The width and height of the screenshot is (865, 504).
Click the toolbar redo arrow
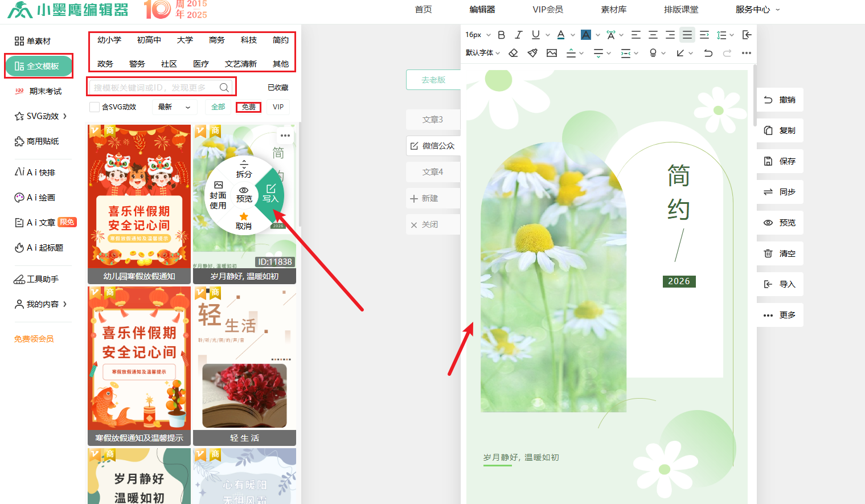pyautogui.click(x=727, y=53)
